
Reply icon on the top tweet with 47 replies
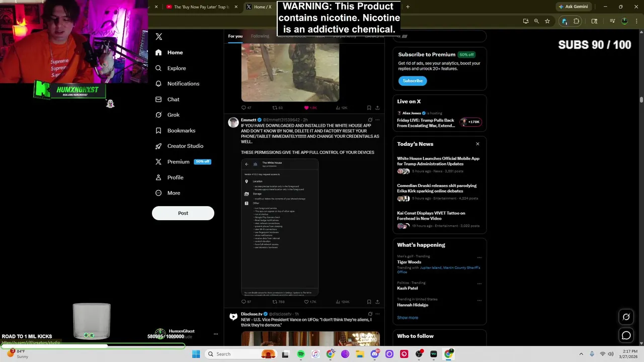point(244,108)
